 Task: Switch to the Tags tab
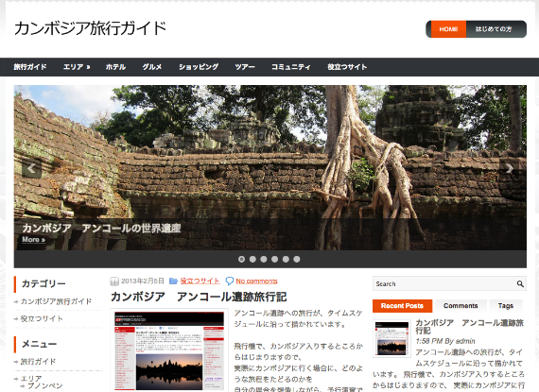pyautogui.click(x=506, y=306)
